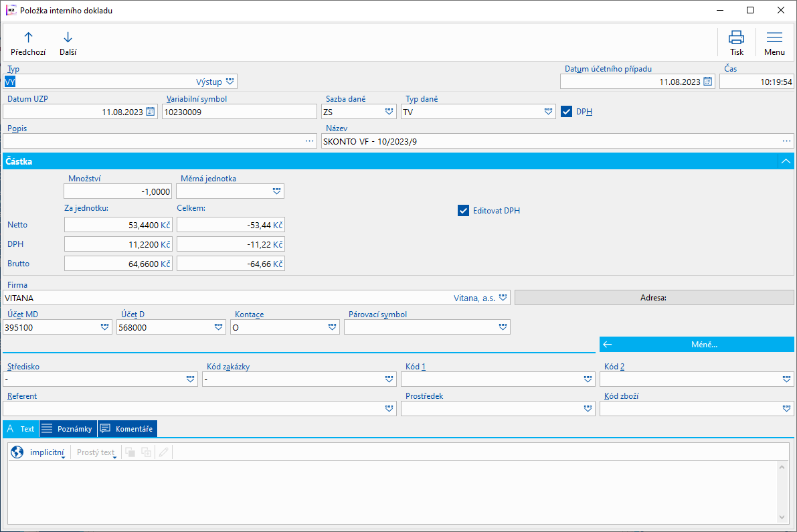Open the Měrná jednotka dropdown
This screenshot has width=797, height=532.
(276, 191)
